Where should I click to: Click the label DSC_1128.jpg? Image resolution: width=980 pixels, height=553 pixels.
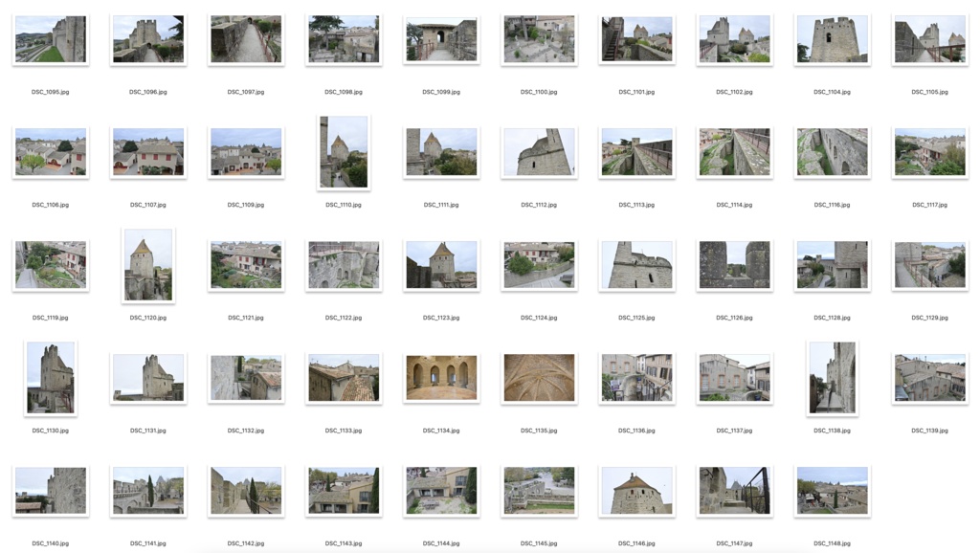click(x=832, y=318)
